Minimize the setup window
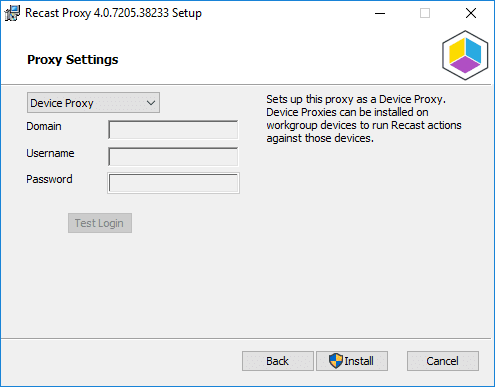Screen dimensions: 495x387 (380, 13)
